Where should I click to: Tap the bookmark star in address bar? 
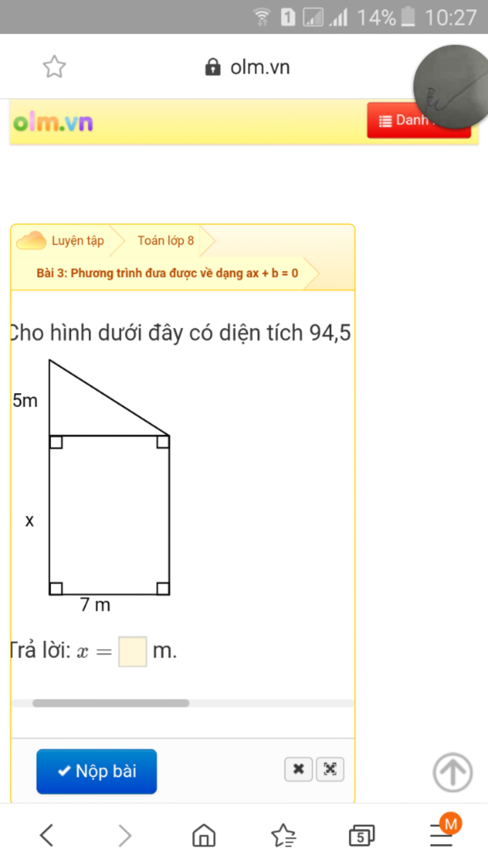pyautogui.click(x=54, y=67)
